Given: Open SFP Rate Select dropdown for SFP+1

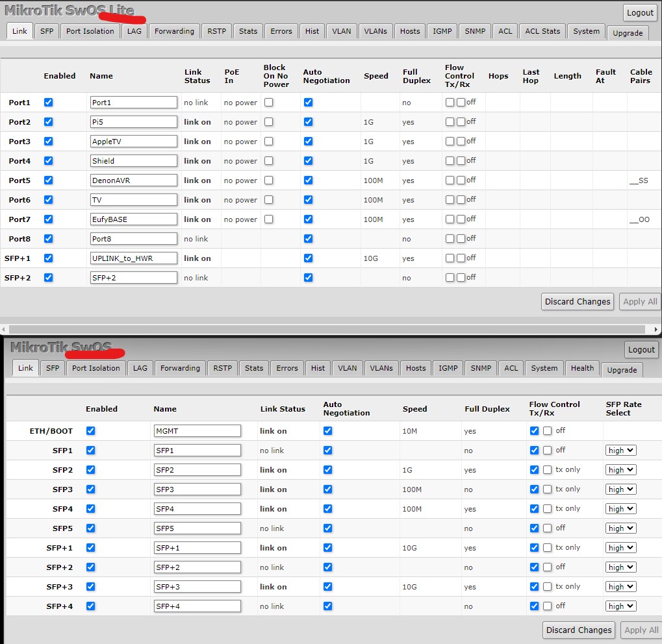Looking at the screenshot, I should [620, 547].
